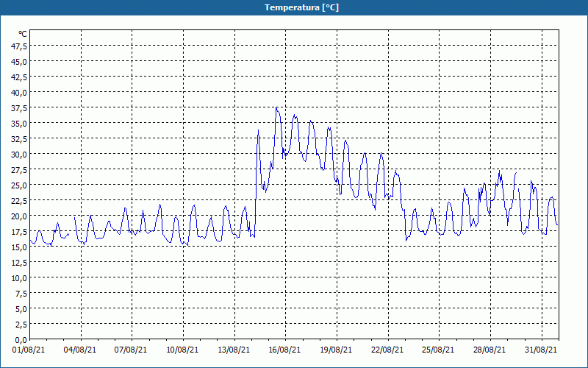This screenshot has width=588, height=368.
Task: Click the 47,5 y-axis label
Action: tap(20, 46)
